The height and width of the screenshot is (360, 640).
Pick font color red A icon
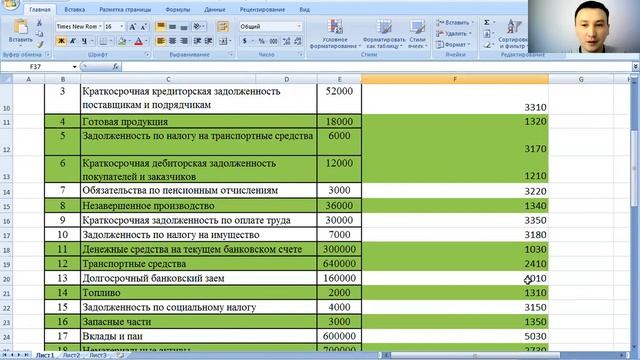pos(138,41)
